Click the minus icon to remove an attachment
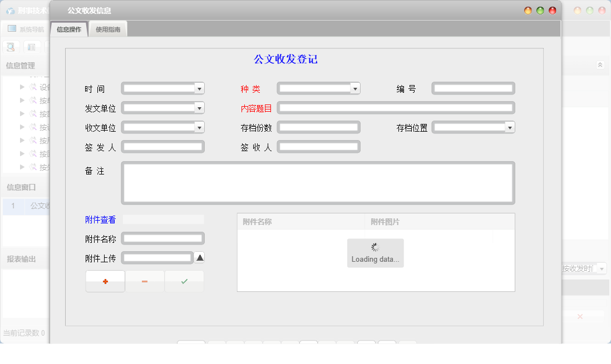Viewport: 611px width, 364px height. point(145,281)
